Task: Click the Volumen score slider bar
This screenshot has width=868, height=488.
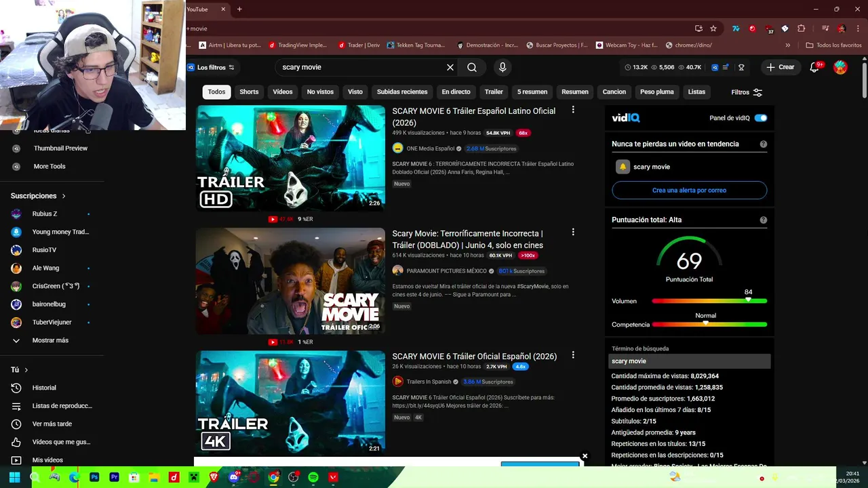Action: 709,301
